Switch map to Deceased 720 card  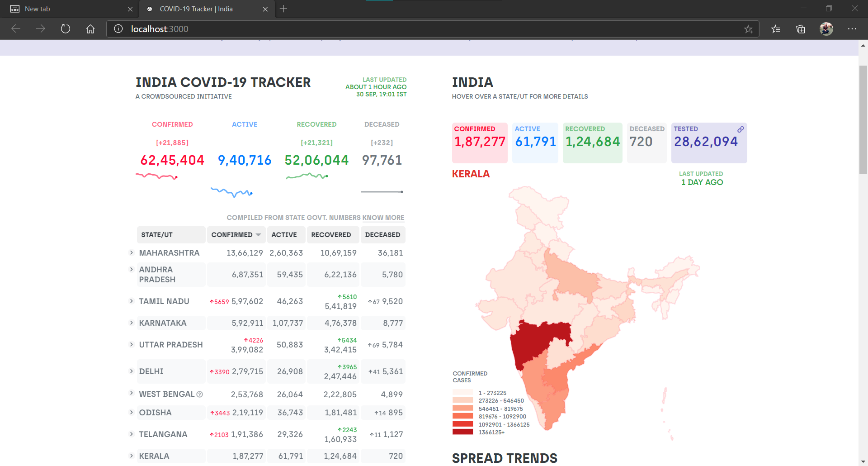point(647,143)
